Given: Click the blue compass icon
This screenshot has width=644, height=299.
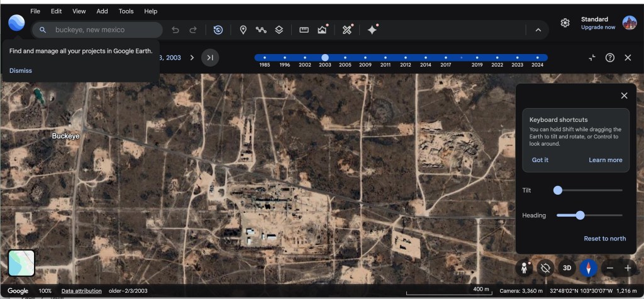Looking at the screenshot, I should click(589, 268).
